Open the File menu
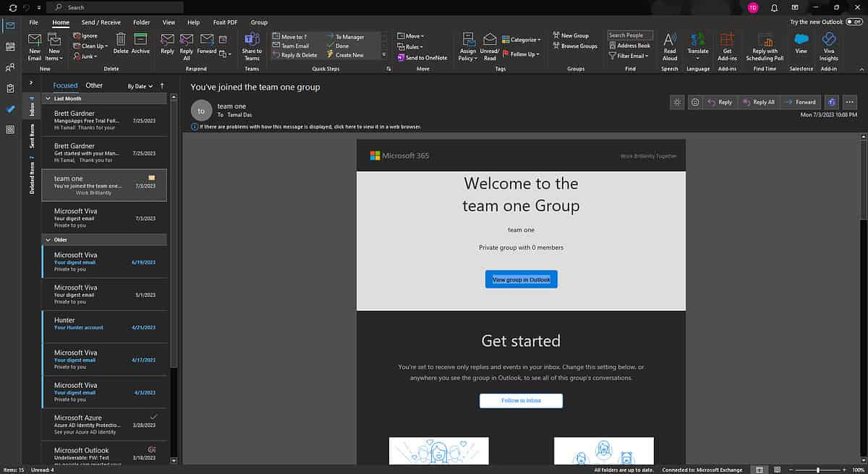Screen dimensions: 868x474 coord(34,22)
